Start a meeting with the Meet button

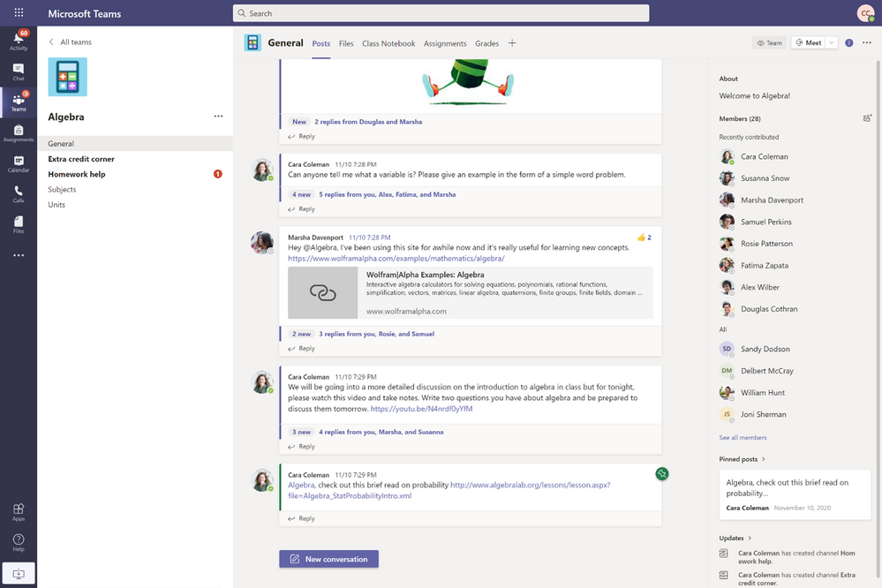pyautogui.click(x=808, y=41)
